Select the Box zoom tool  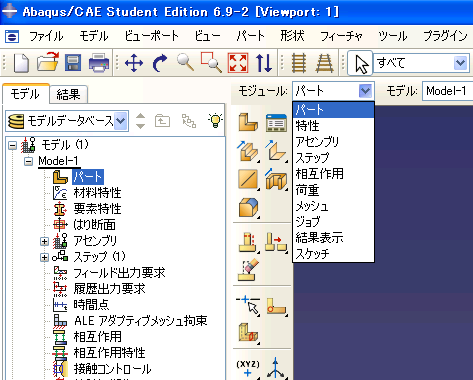pyautogui.click(x=211, y=62)
